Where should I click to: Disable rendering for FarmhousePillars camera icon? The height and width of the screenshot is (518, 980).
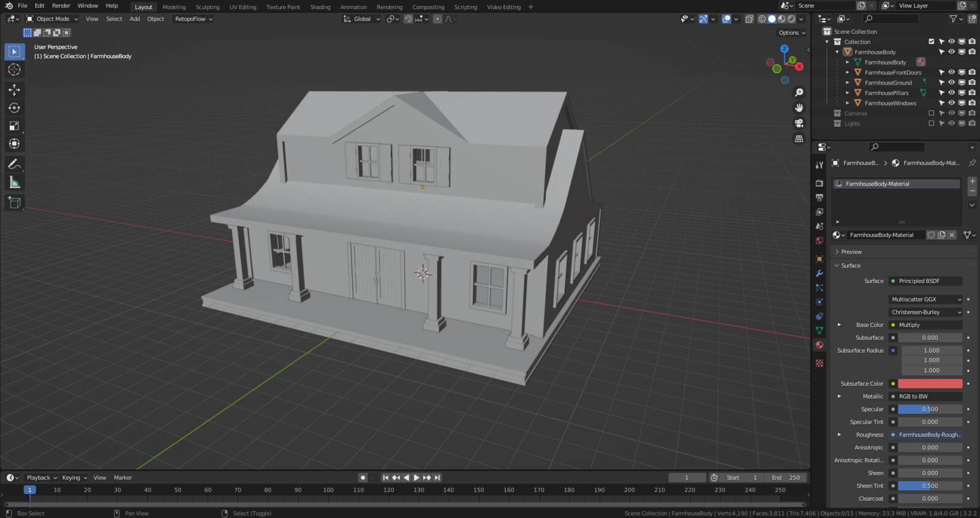[972, 93]
